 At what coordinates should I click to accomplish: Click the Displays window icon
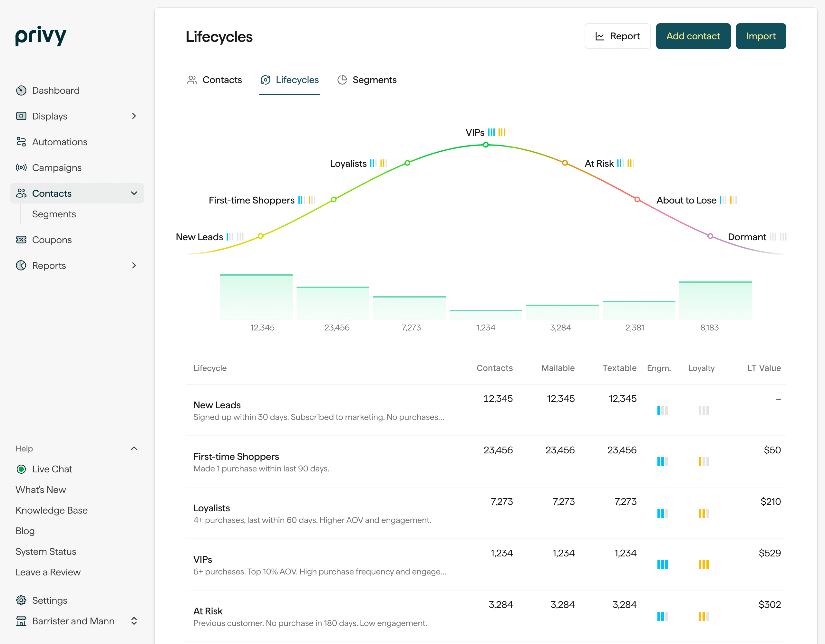coord(21,116)
